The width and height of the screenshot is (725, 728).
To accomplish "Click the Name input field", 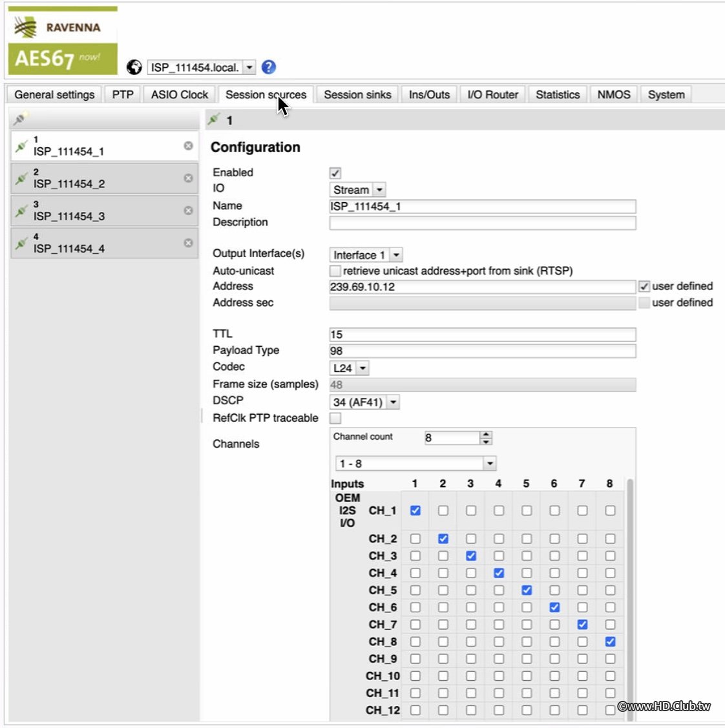I will pos(483,207).
